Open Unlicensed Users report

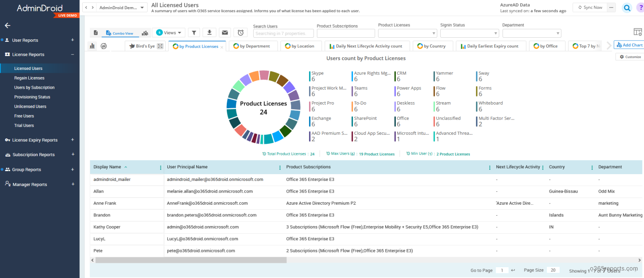tap(30, 106)
